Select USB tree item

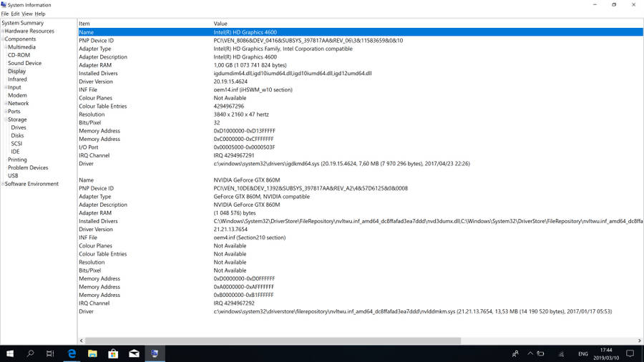click(13, 176)
